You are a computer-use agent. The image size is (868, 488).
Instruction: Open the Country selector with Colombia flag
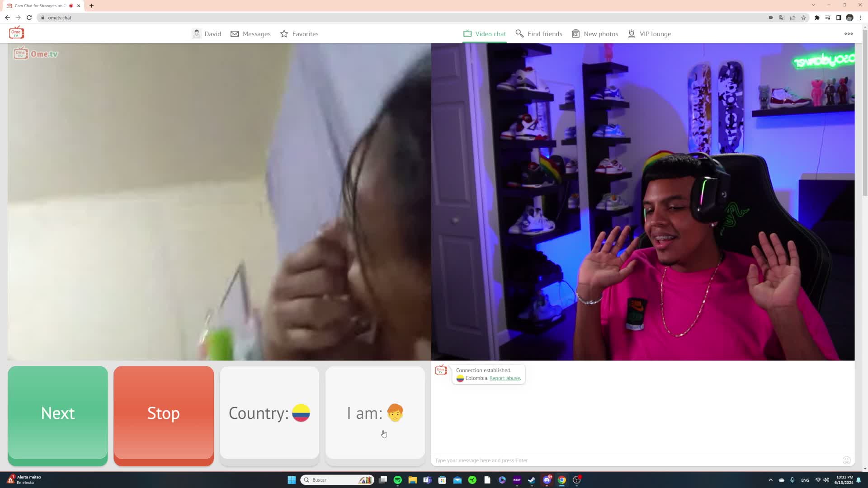(269, 413)
